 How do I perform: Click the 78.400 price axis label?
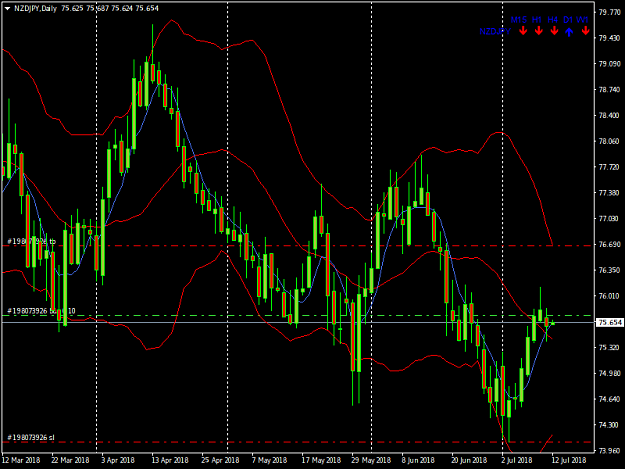(x=609, y=116)
